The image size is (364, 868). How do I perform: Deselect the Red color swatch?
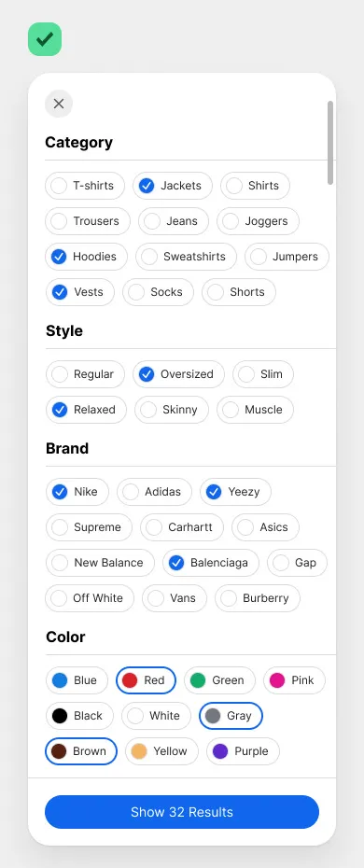146,680
